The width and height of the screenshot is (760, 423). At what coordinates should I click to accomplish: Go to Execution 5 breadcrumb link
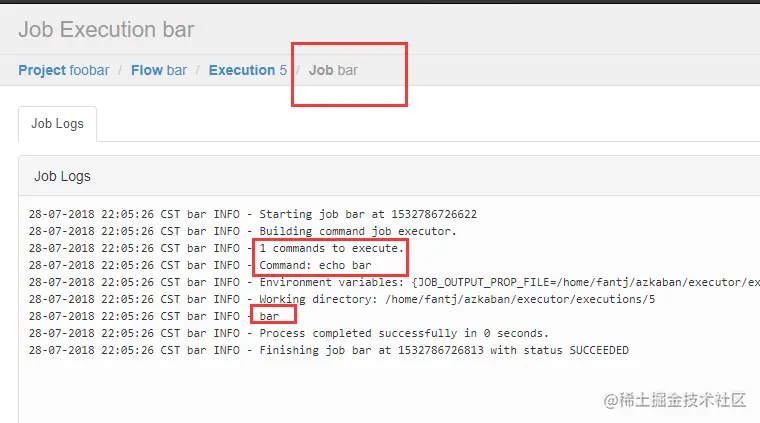(x=248, y=70)
